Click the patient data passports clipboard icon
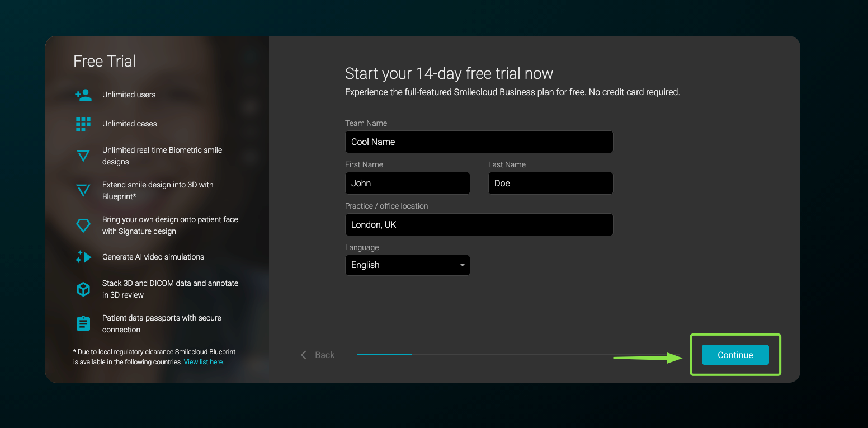Viewport: 868px width, 428px height. click(x=83, y=323)
